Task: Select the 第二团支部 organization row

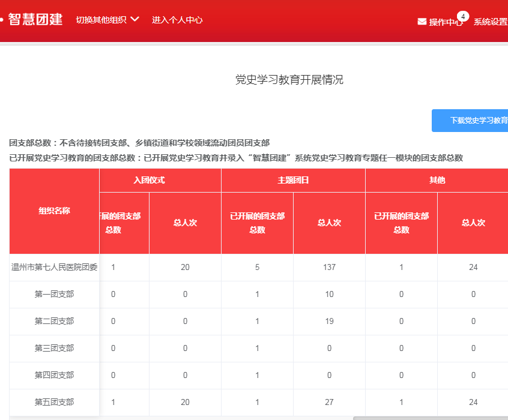Action: 54,321
